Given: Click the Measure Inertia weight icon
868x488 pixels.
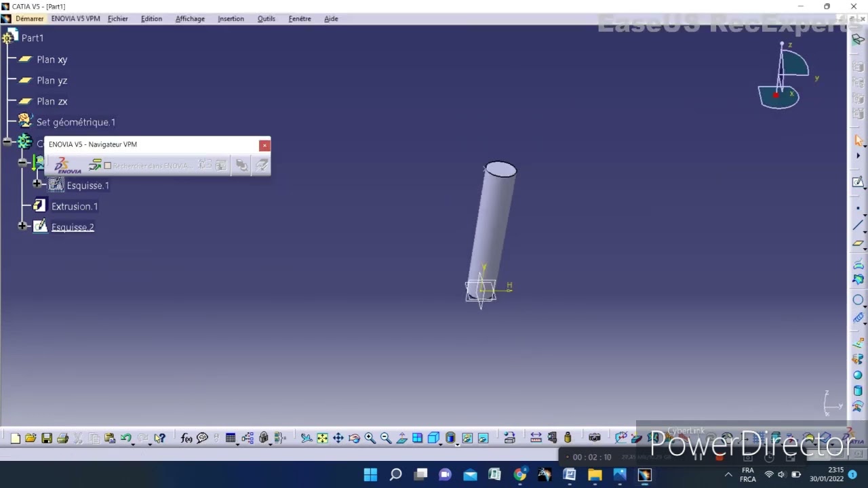Looking at the screenshot, I should point(568,439).
